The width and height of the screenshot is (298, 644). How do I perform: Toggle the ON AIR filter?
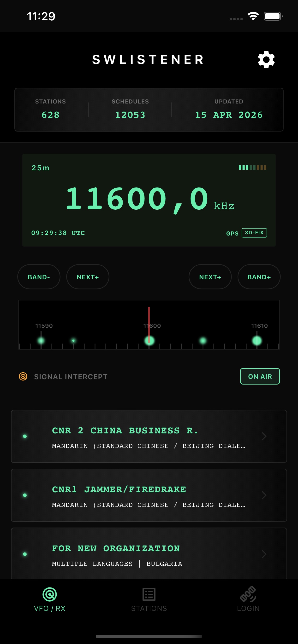coord(260,376)
